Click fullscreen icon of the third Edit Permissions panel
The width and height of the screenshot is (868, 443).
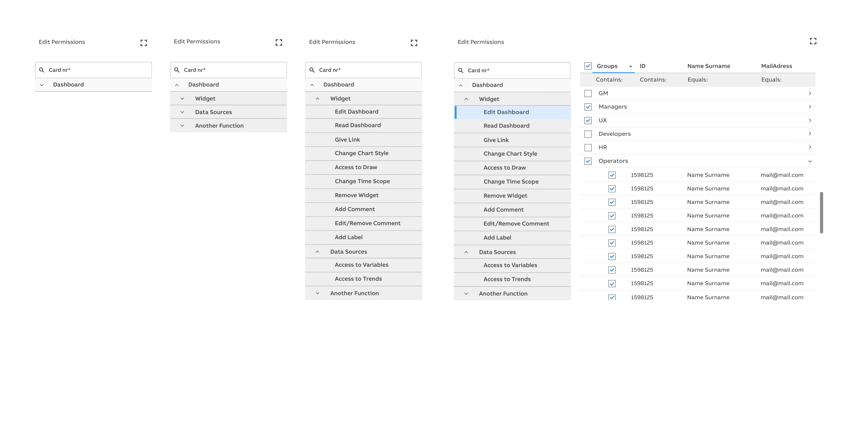point(414,43)
